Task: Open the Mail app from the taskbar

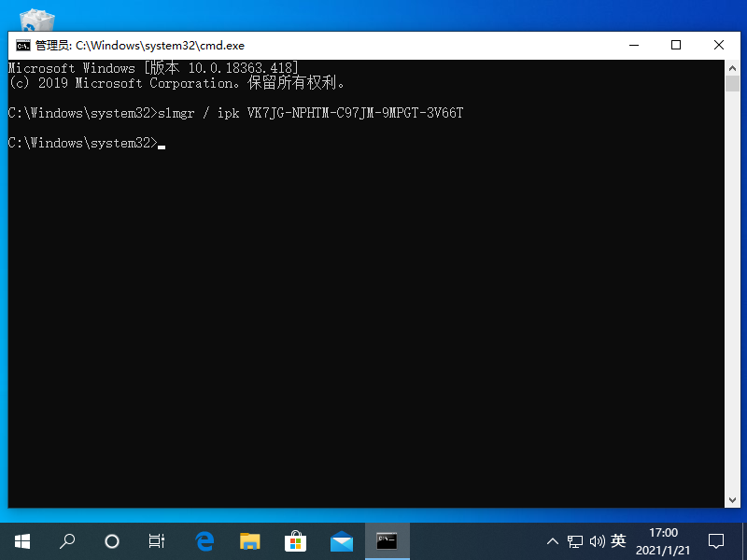Action: point(341,540)
